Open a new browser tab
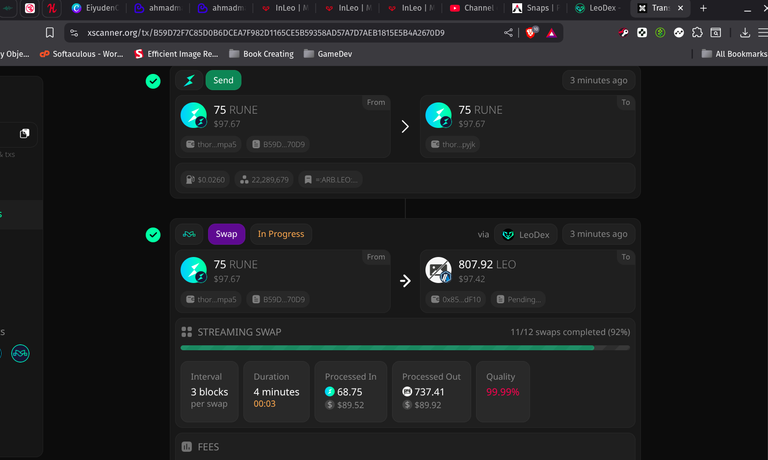 click(x=703, y=8)
